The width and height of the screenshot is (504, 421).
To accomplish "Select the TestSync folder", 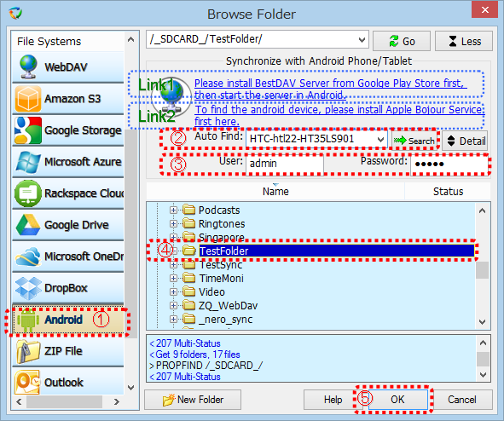I will pyautogui.click(x=221, y=264).
